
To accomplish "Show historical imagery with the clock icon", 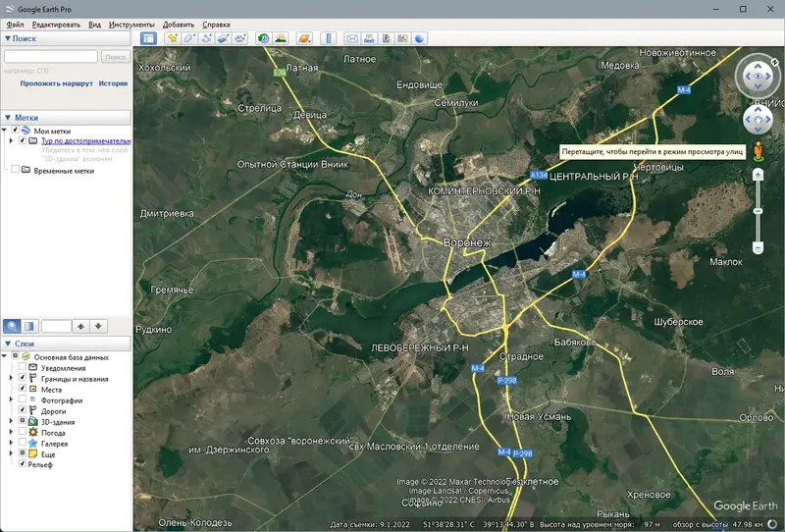I will 263,38.
